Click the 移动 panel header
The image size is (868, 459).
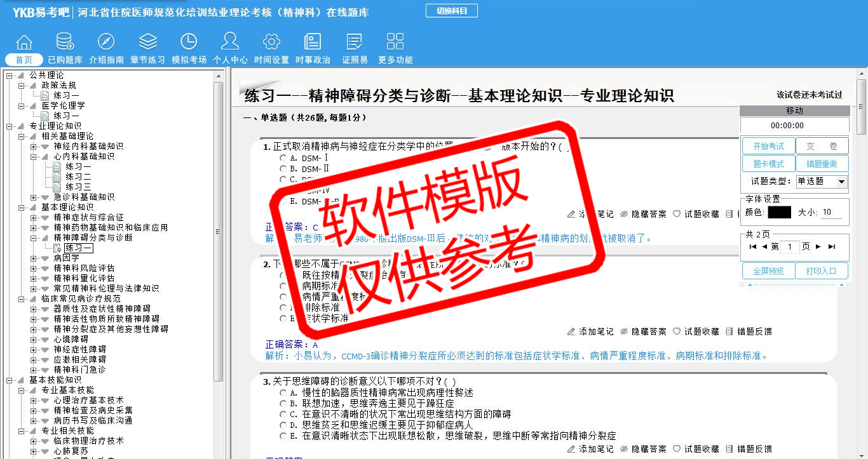(794, 111)
